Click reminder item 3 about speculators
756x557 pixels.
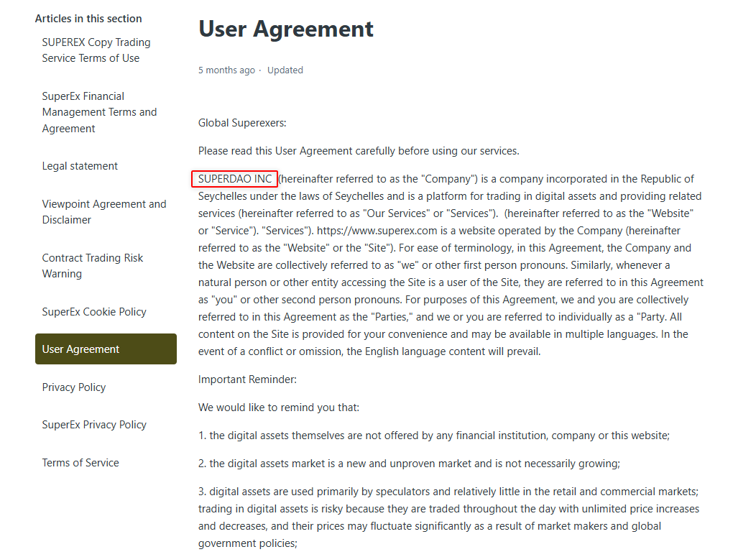pyautogui.click(x=448, y=517)
